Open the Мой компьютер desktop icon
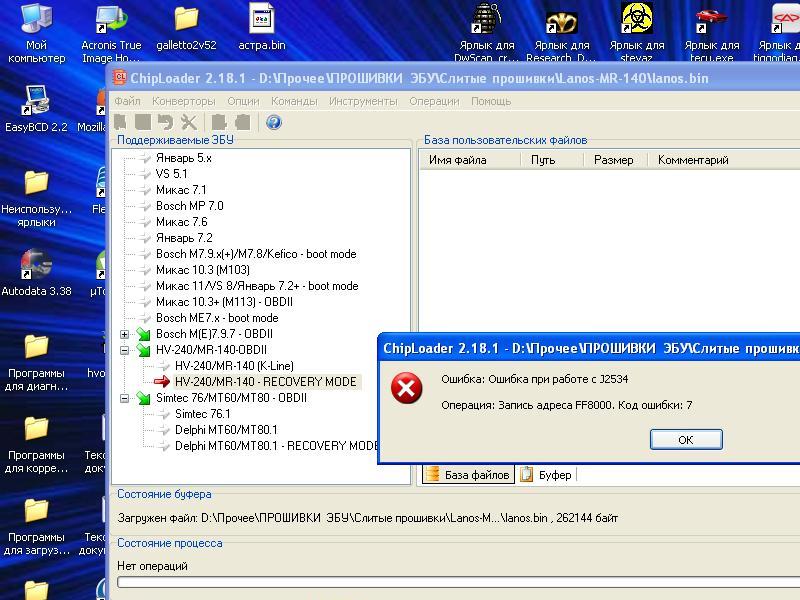800x600 pixels. click(36, 27)
